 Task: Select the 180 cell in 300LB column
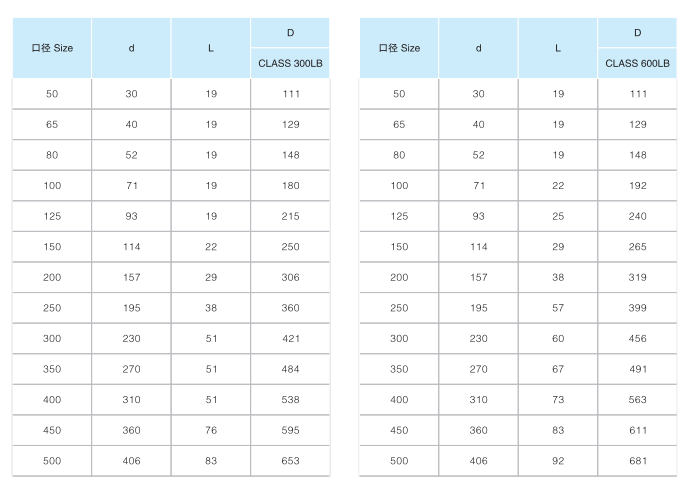(x=290, y=185)
